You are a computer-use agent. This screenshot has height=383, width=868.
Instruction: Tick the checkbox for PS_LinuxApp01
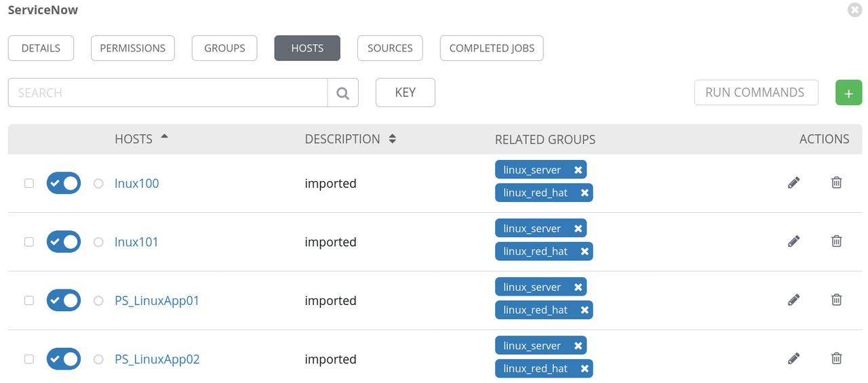point(29,300)
